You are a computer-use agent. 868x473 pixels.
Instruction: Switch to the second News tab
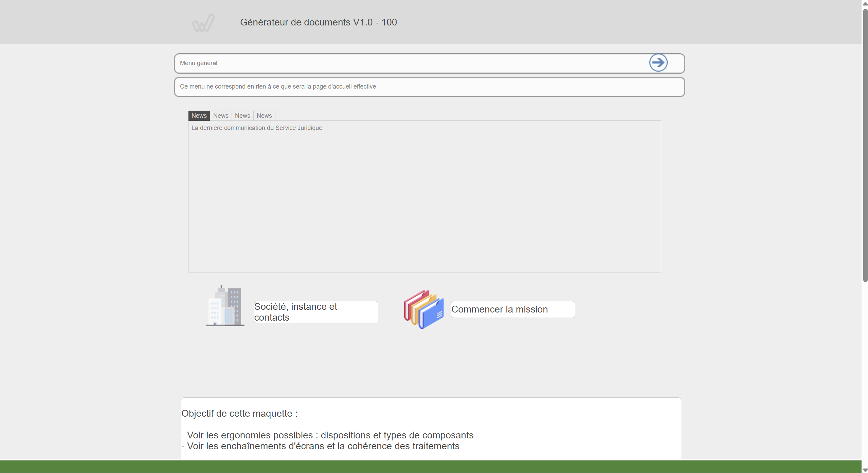click(x=221, y=116)
